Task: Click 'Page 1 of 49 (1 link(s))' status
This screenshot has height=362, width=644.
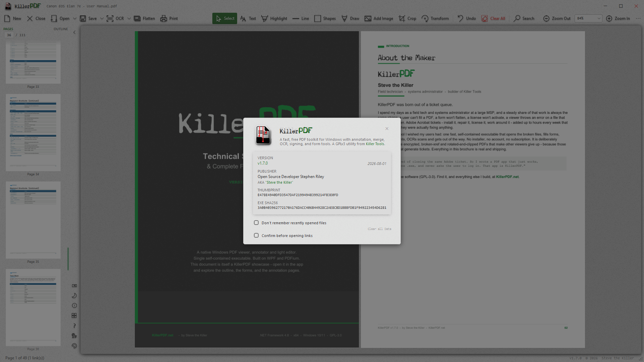Action: click(x=25, y=358)
